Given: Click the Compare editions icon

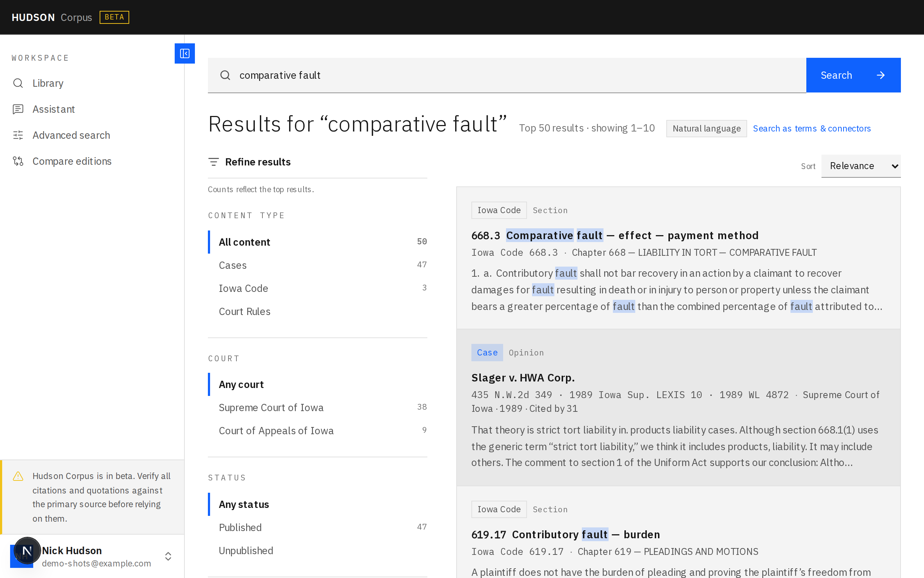Looking at the screenshot, I should tap(18, 161).
